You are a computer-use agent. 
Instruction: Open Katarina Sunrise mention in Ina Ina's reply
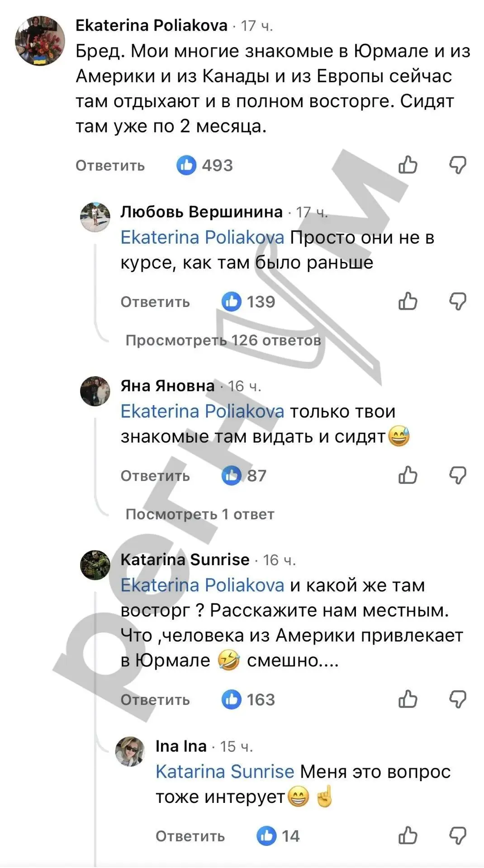pyautogui.click(x=225, y=772)
